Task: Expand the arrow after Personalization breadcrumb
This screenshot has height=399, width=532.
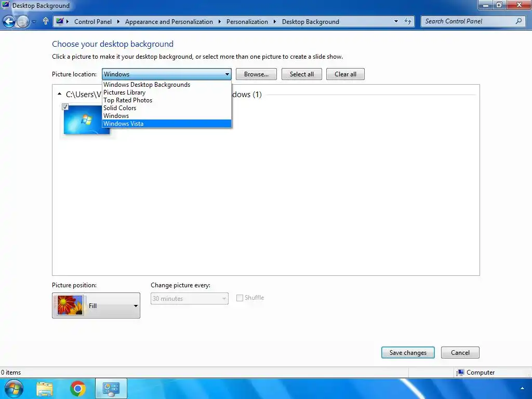Action: pos(275,22)
